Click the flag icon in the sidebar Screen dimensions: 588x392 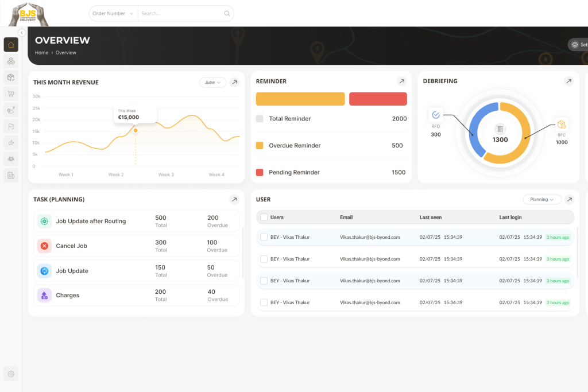pos(11,126)
